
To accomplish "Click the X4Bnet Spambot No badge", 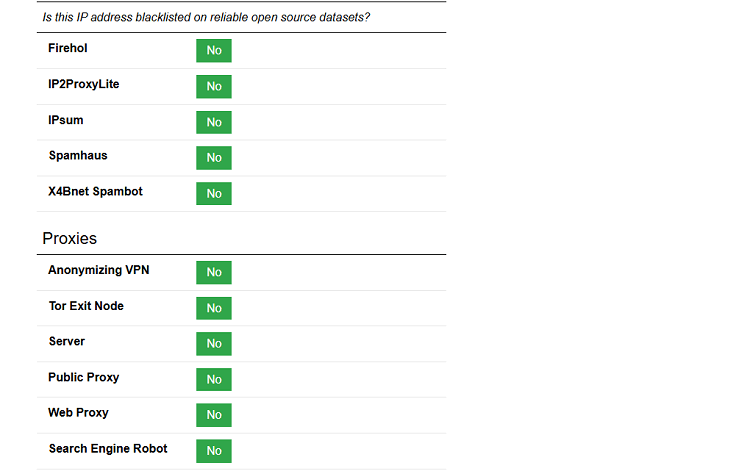I will (214, 194).
